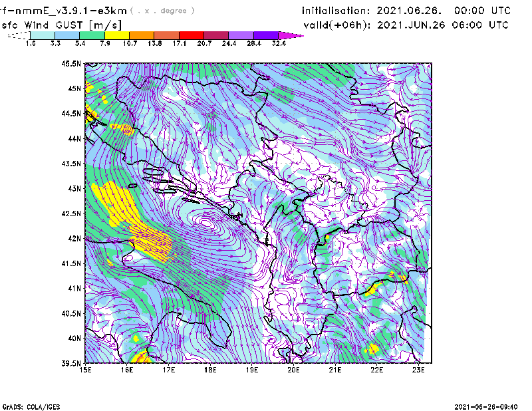This screenshot has width=532, height=411.
Task: Select the coral 13.8–17.1 legend swatch
Action: 167,35
